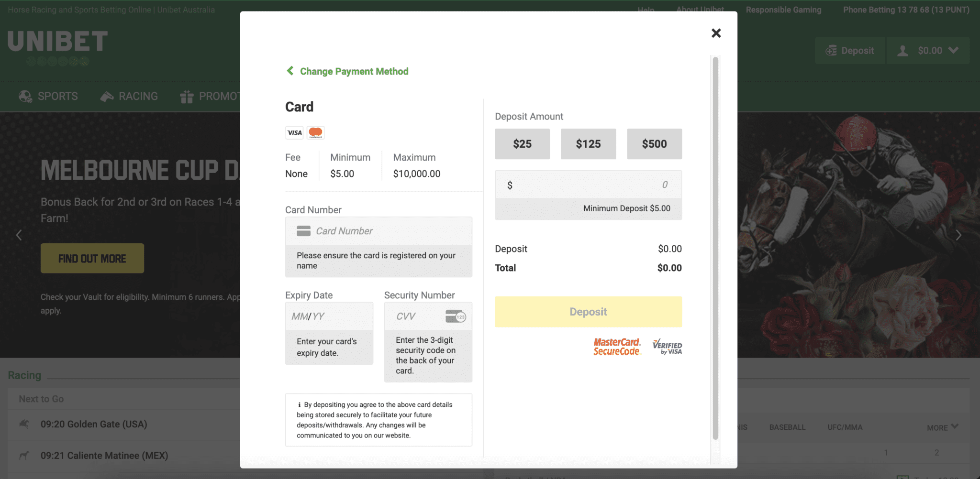Image resolution: width=980 pixels, height=479 pixels.
Task: Click the info icon in the card storage notice
Action: [299, 405]
